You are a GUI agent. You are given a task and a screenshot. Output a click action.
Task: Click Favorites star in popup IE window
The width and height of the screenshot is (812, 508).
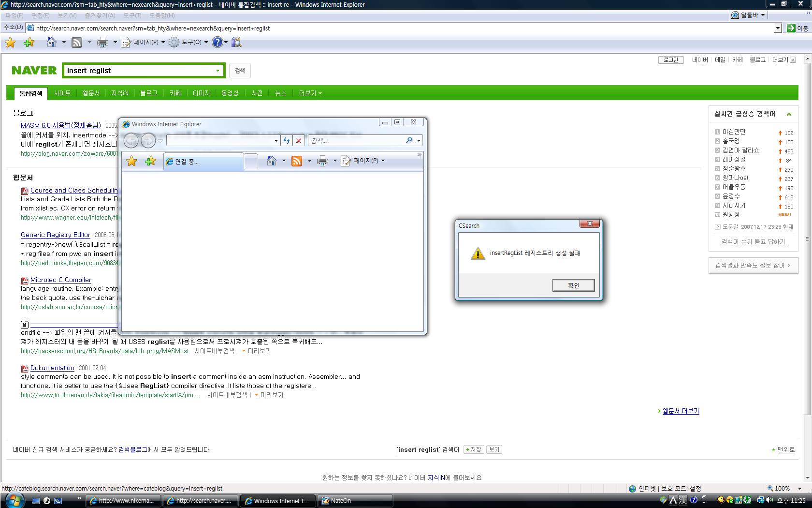(x=131, y=161)
